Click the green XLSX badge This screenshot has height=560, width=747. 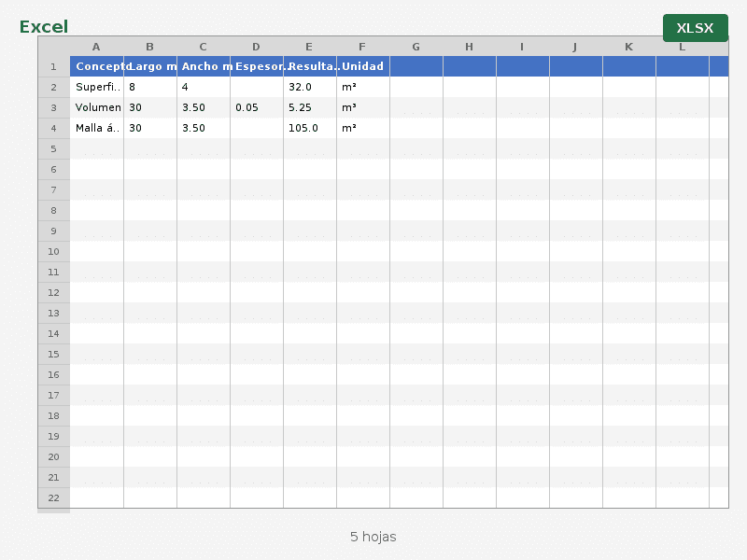(695, 28)
